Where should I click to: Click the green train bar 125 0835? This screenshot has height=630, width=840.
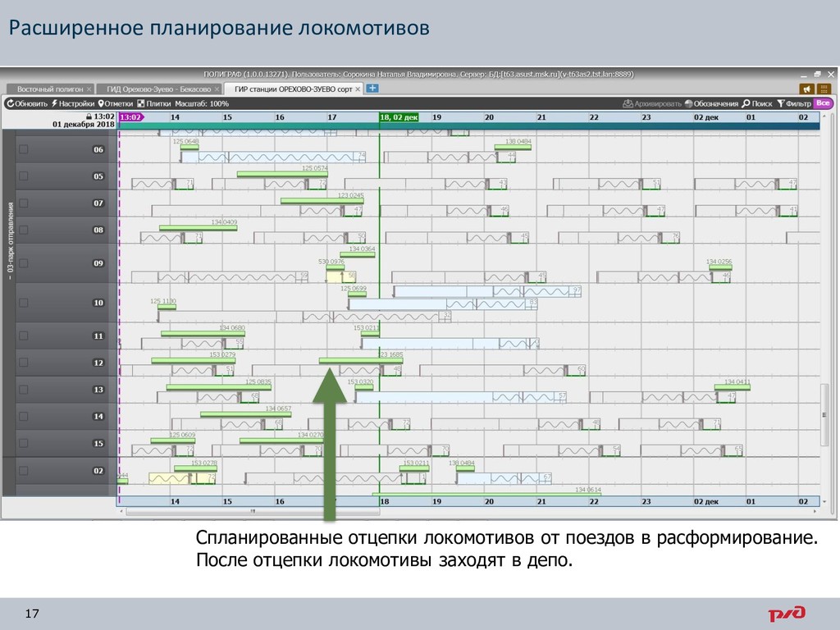pos(218,387)
